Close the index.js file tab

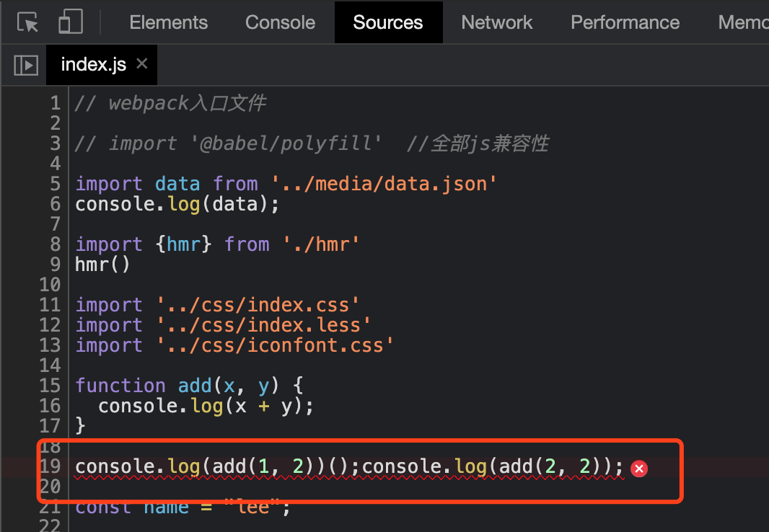click(x=142, y=64)
